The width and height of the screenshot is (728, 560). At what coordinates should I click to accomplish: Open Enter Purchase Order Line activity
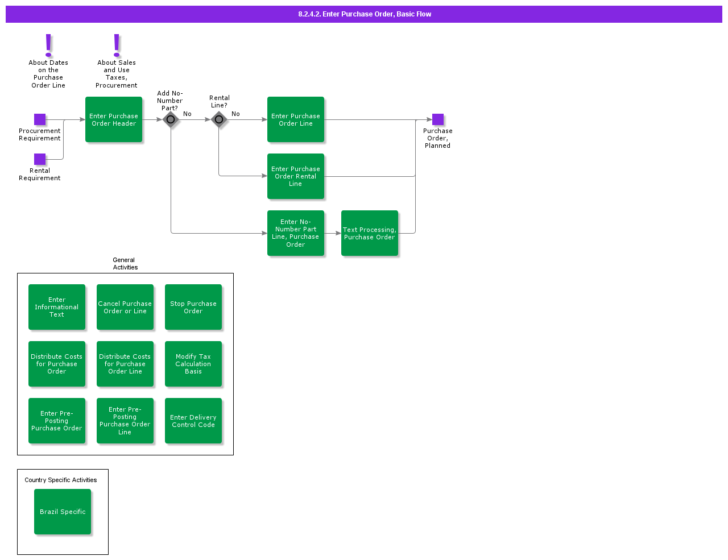click(x=296, y=119)
